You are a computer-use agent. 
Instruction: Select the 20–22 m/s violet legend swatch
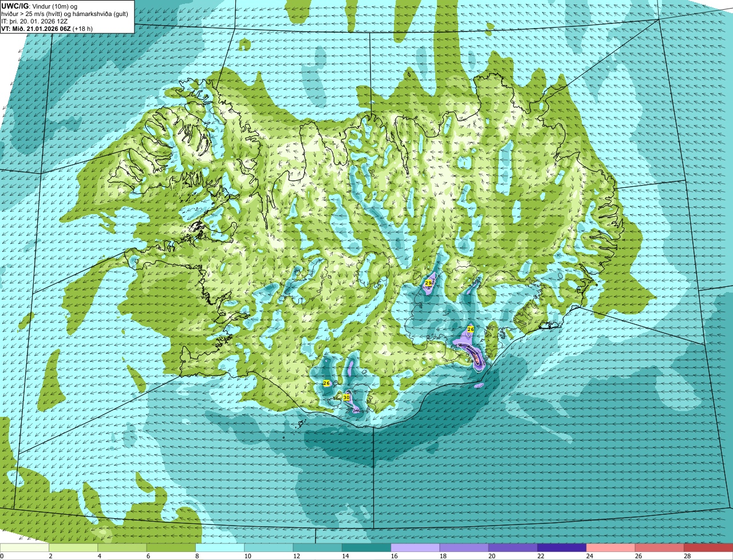(x=513, y=548)
